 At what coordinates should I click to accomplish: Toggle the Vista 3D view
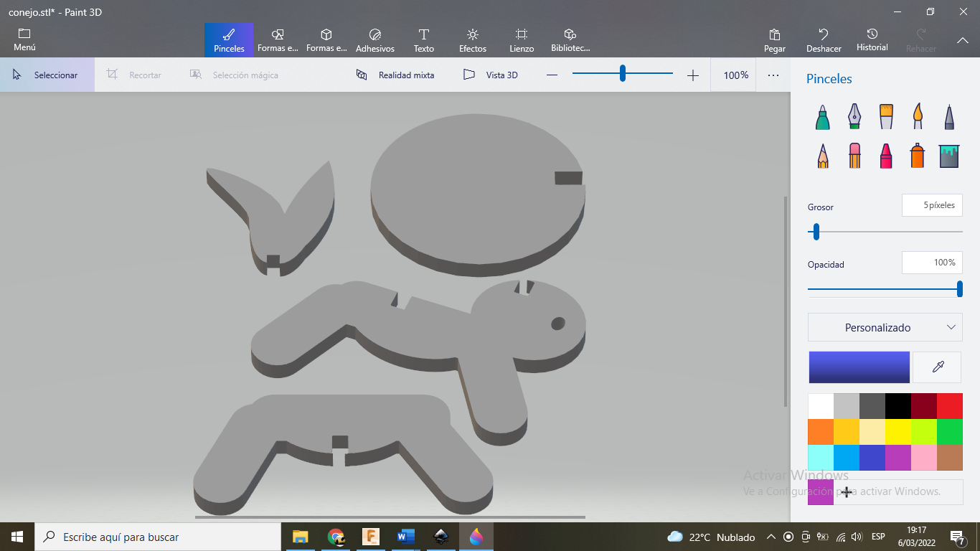coord(491,75)
